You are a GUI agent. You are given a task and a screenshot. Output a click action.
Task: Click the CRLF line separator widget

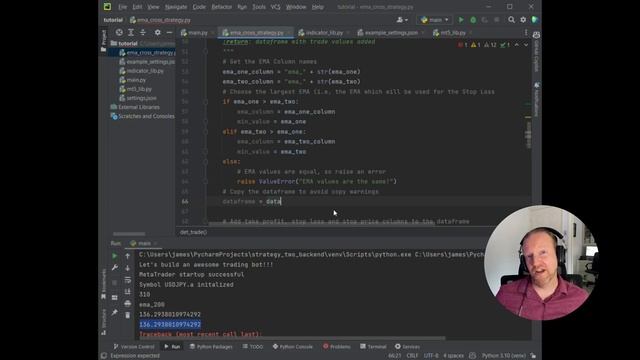(x=412, y=356)
